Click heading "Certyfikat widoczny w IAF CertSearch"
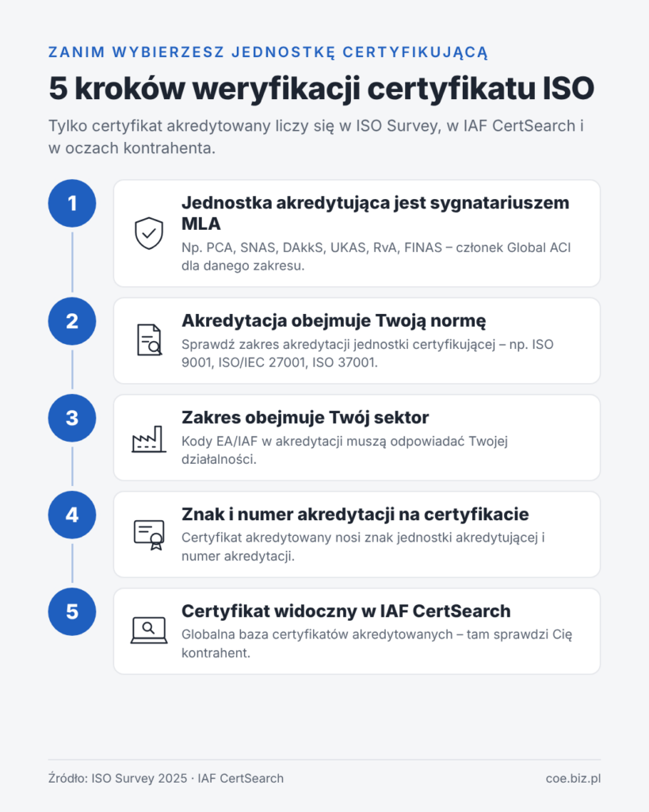649x812 pixels. [345, 611]
